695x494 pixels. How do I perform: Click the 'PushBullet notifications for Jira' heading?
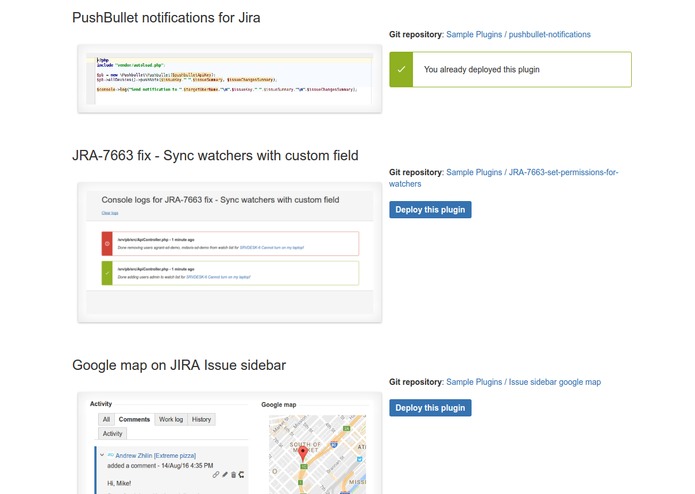click(166, 18)
